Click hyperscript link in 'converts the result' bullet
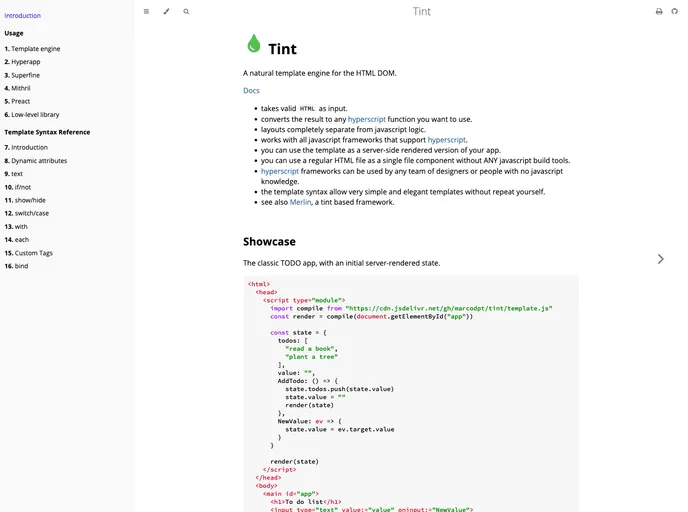This screenshot has width=688, height=512. coord(367,119)
